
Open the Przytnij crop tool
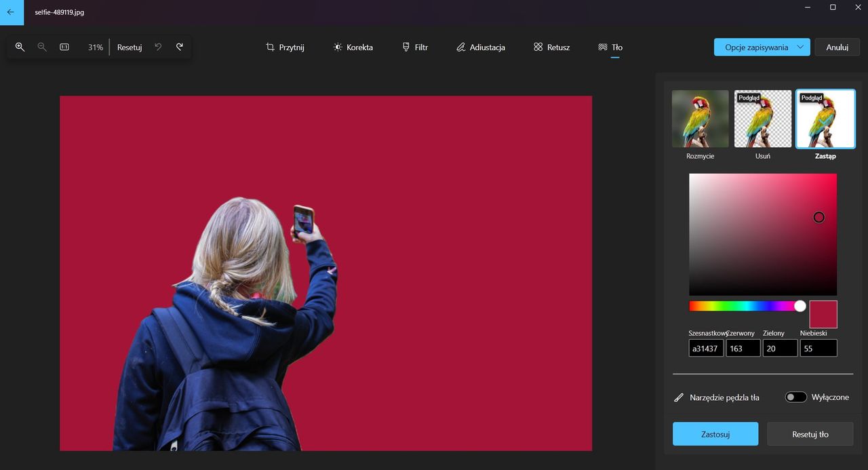point(285,47)
